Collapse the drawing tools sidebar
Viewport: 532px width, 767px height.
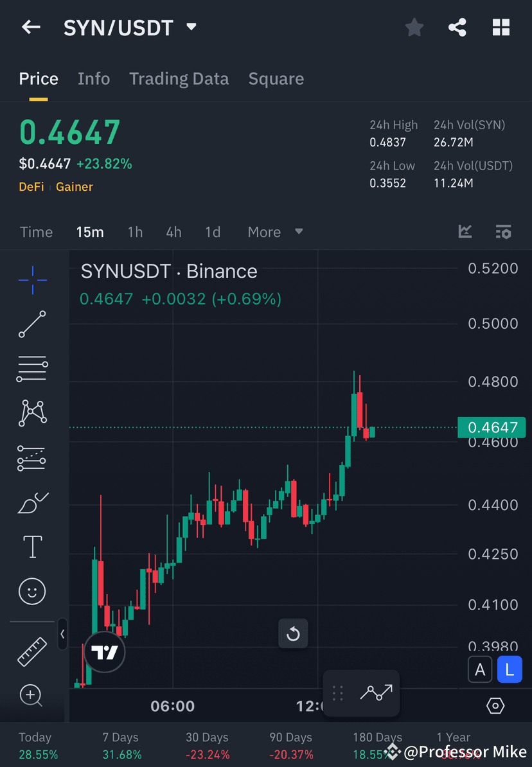[x=62, y=635]
